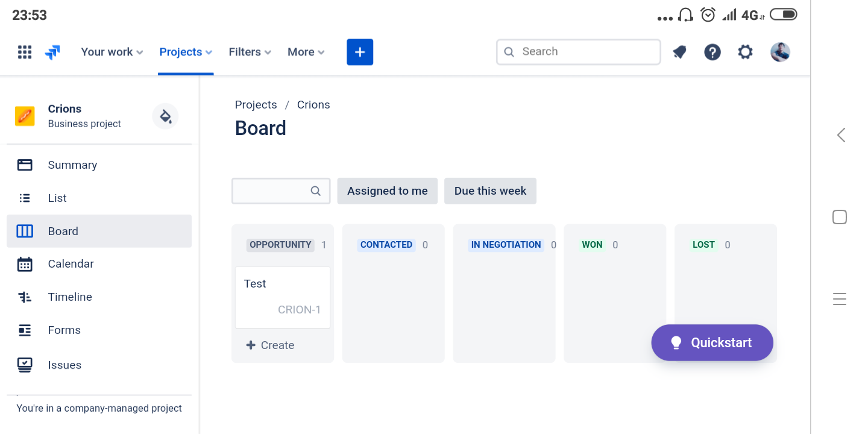This screenshot has width=868, height=434.
Task: Select Timeline in the sidebar
Action: tap(99, 297)
